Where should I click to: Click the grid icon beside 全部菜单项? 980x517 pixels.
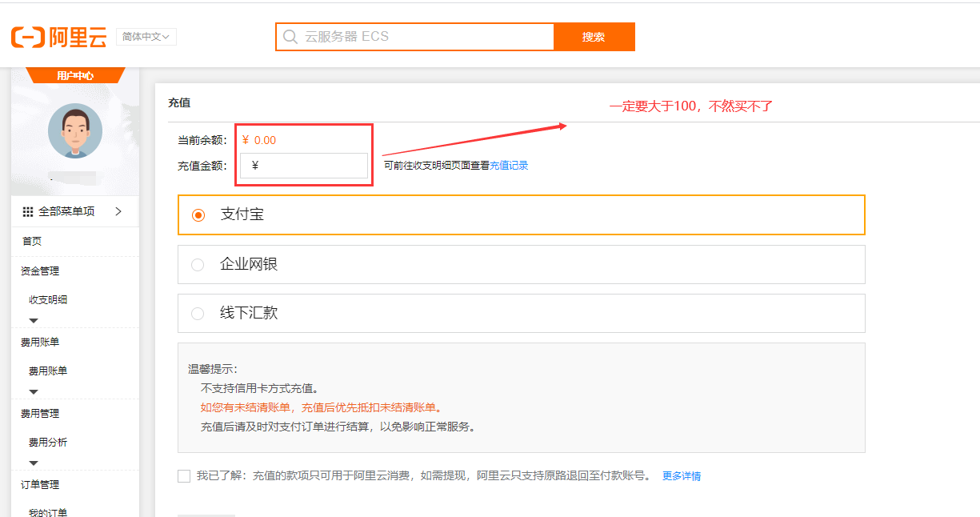point(28,211)
